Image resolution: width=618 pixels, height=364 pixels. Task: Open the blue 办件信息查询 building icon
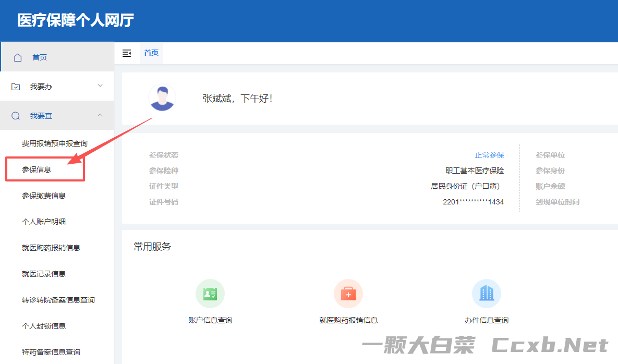[487, 294]
